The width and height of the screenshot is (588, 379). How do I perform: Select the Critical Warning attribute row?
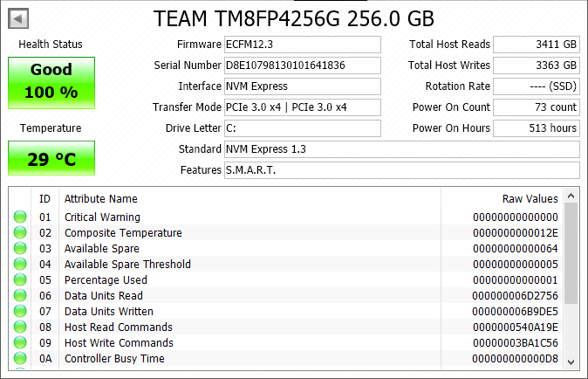click(286, 217)
